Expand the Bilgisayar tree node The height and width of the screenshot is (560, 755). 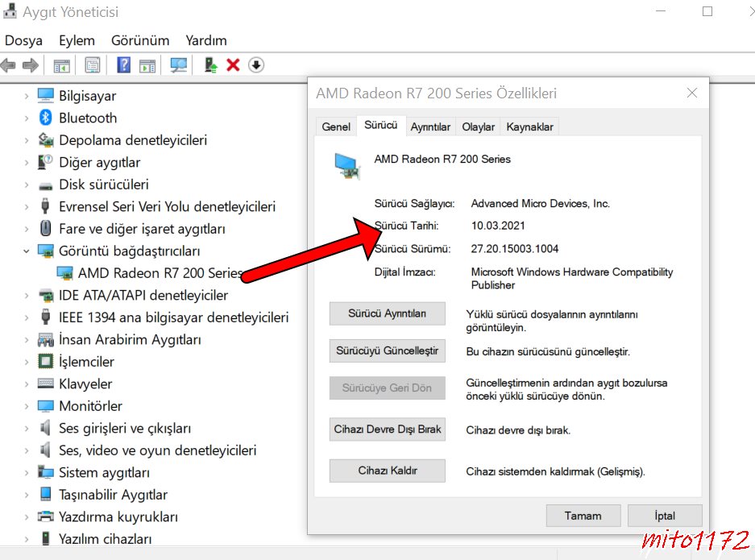pyautogui.click(x=27, y=96)
